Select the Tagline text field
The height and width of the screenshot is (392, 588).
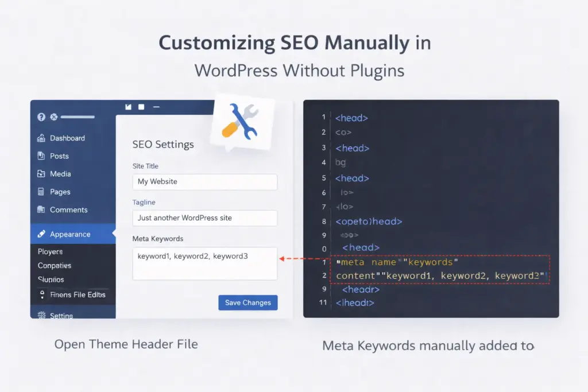click(204, 218)
